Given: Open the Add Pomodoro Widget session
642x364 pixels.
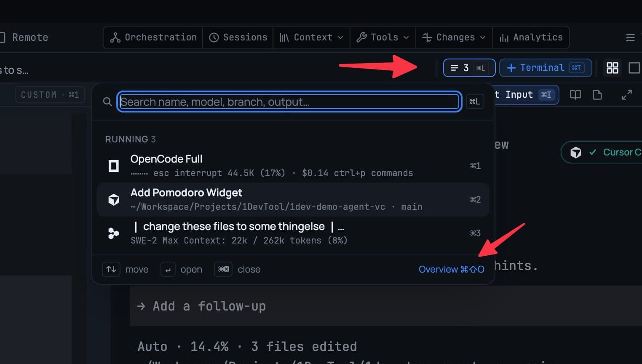Looking at the screenshot, I should pyautogui.click(x=293, y=199).
